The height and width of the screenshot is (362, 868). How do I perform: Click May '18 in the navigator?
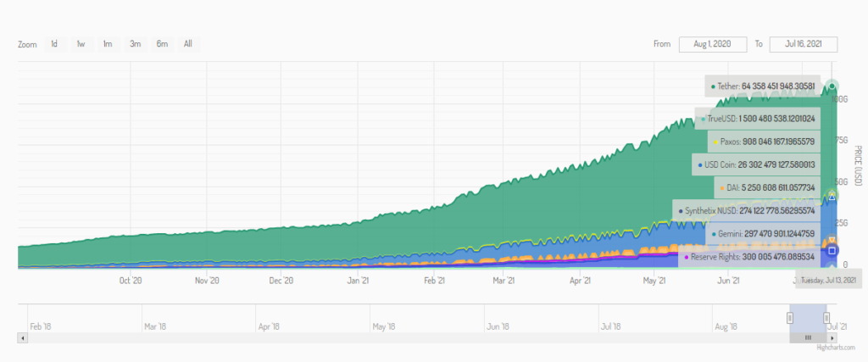click(x=386, y=326)
